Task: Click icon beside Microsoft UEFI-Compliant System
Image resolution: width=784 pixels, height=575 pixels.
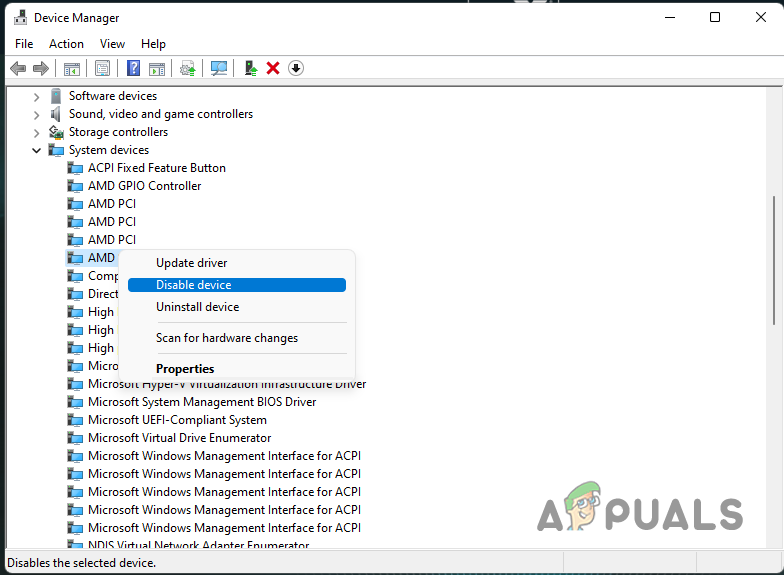Action: click(75, 420)
